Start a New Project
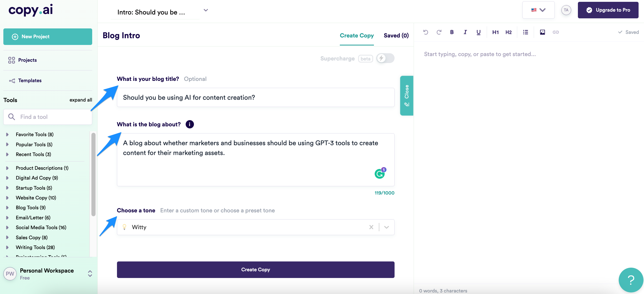 [x=48, y=36]
